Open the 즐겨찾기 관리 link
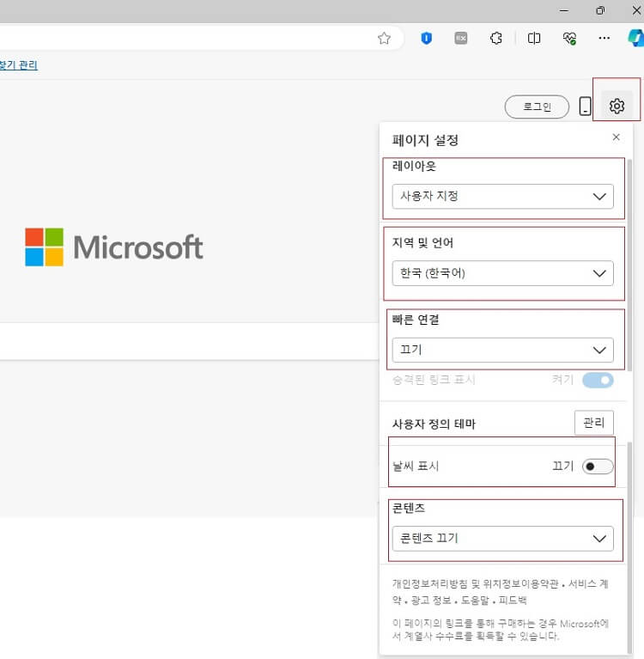Screen dimensions: 644x659 tap(19, 64)
